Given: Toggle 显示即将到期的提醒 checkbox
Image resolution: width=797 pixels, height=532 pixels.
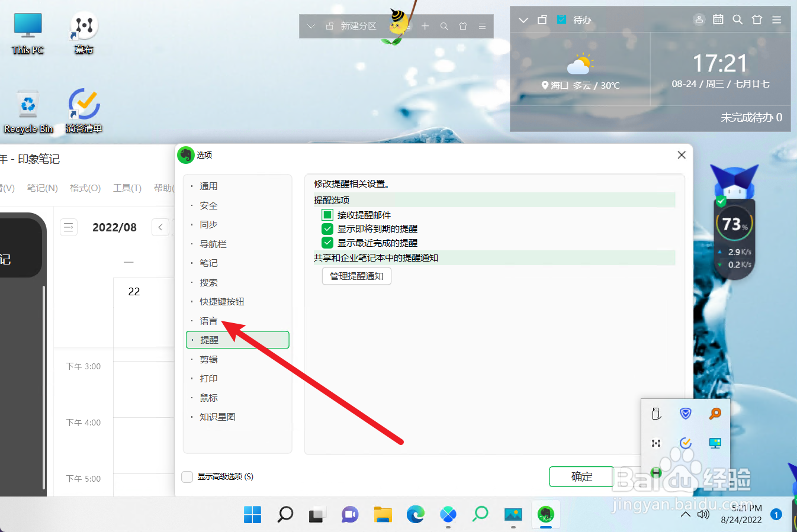Looking at the screenshot, I should coord(327,228).
